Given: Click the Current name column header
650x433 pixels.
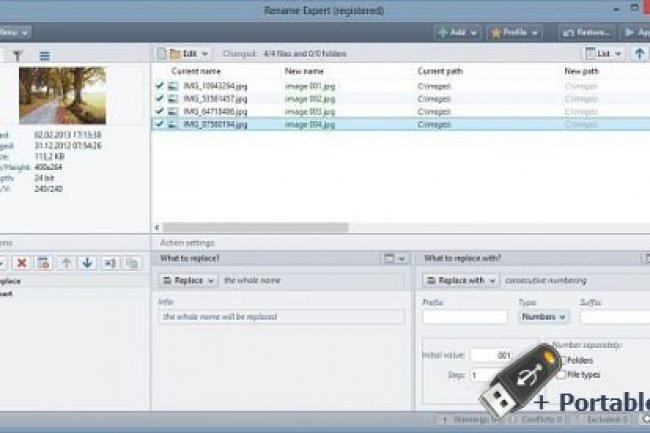Looking at the screenshot, I should click(196, 71).
